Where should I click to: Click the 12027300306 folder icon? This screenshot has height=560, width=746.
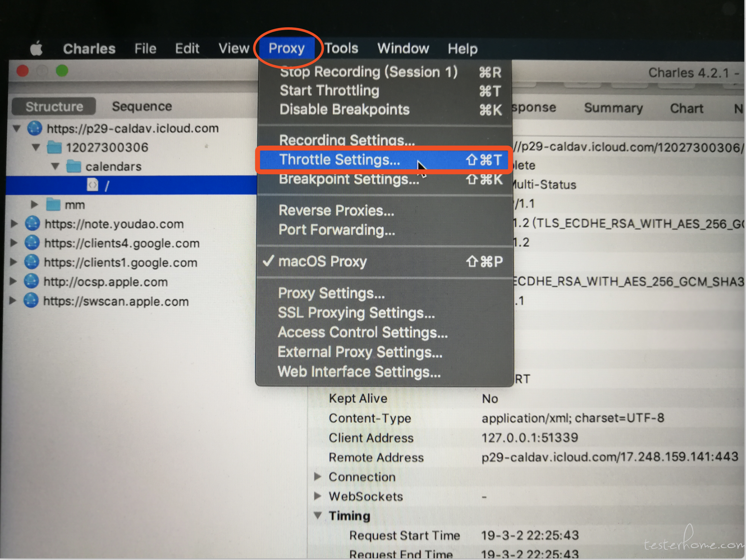[x=54, y=147]
